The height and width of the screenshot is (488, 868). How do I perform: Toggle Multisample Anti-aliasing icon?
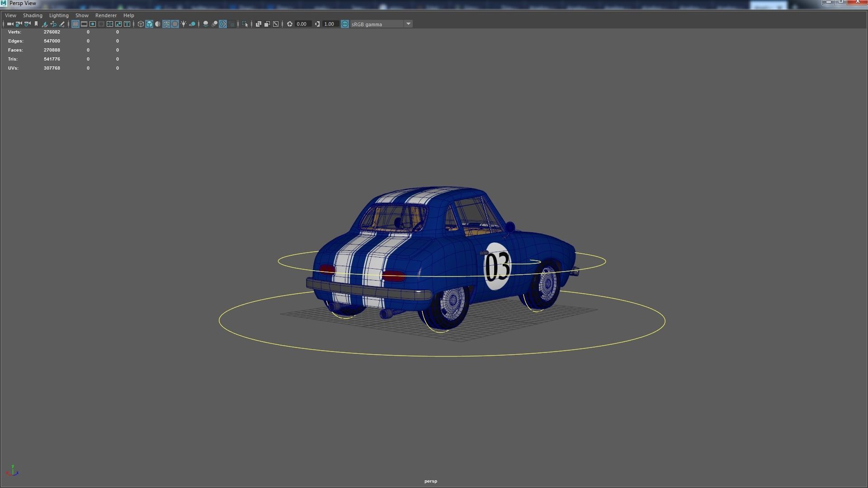(223, 24)
